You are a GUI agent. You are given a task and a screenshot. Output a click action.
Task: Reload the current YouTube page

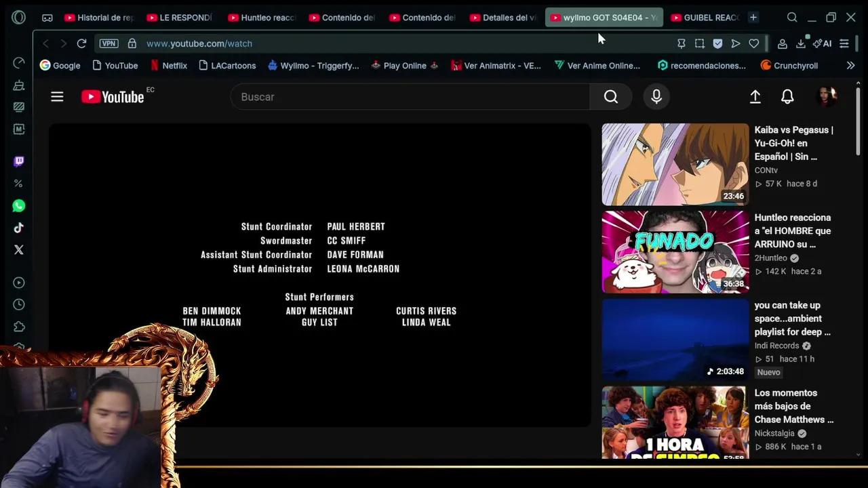coord(81,43)
